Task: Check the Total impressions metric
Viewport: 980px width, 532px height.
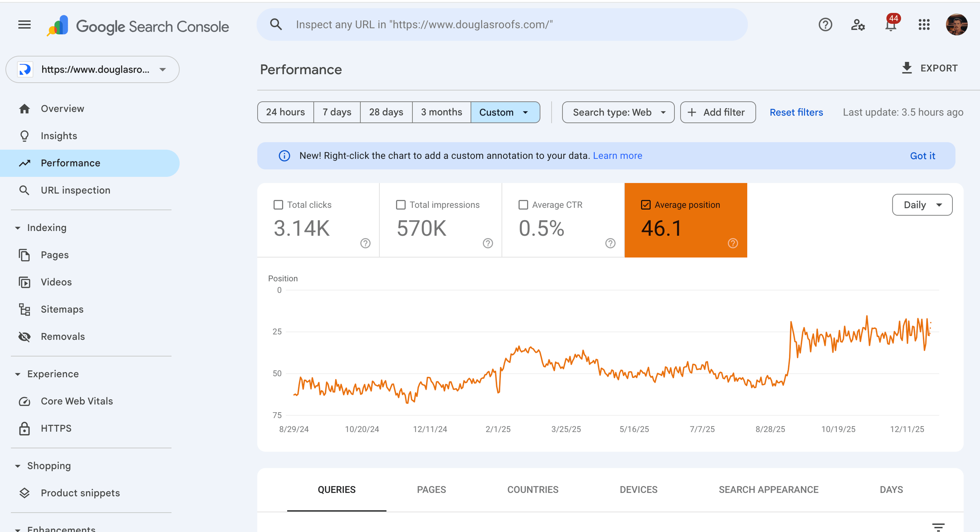Action: (401, 205)
